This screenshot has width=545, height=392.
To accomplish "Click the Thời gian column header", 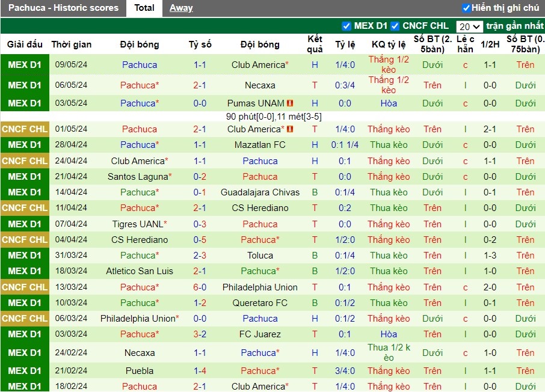I will coord(71,44).
